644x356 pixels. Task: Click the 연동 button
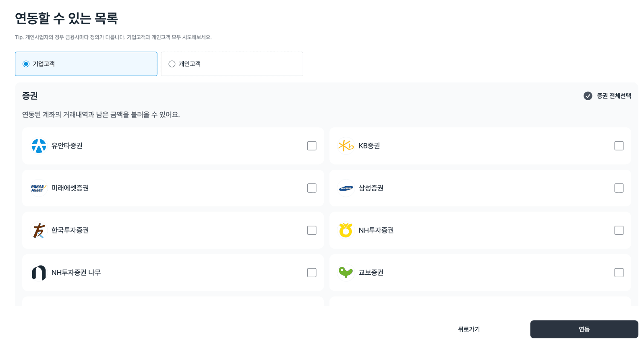coord(584,329)
